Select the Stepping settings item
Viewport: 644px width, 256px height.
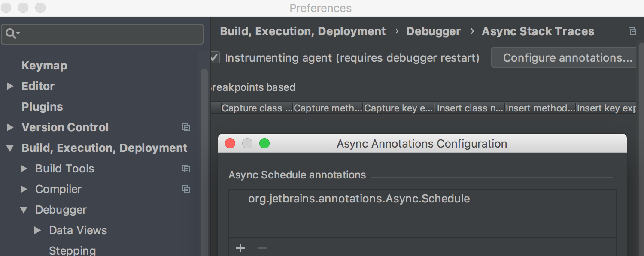[73, 250]
